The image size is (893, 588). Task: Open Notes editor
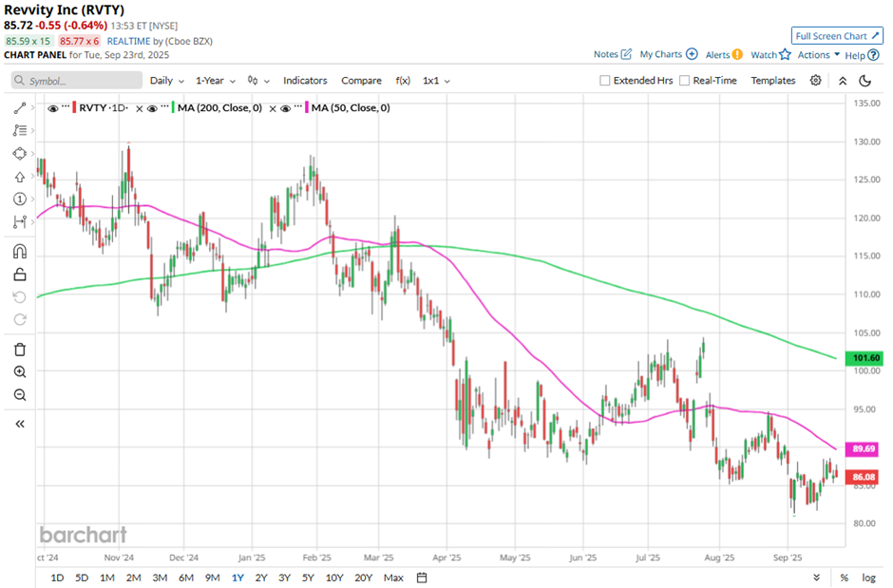pyautogui.click(x=612, y=54)
